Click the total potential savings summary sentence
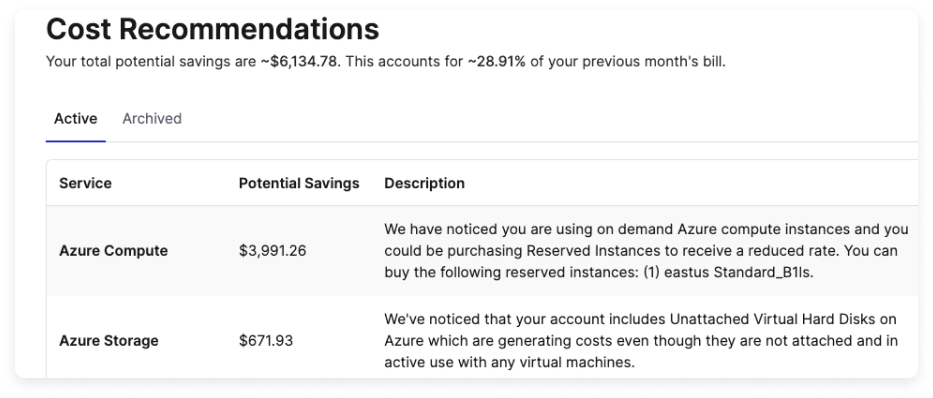 point(386,62)
